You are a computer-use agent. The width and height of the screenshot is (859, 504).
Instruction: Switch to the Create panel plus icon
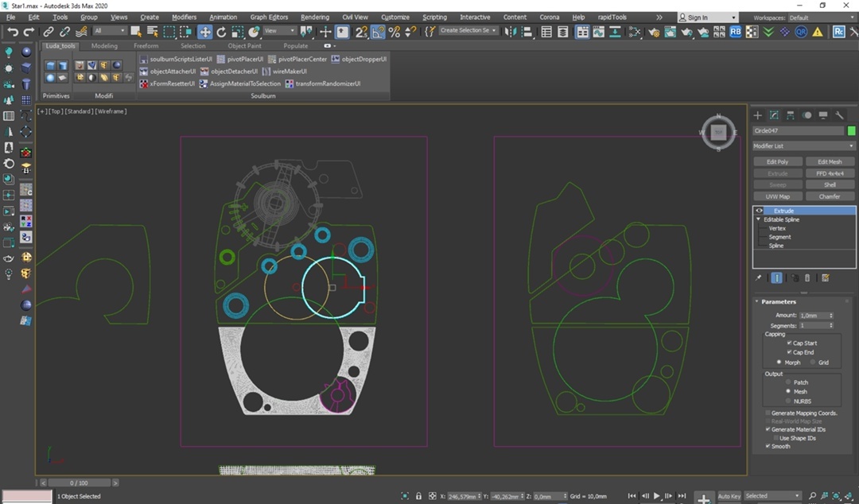coord(758,115)
